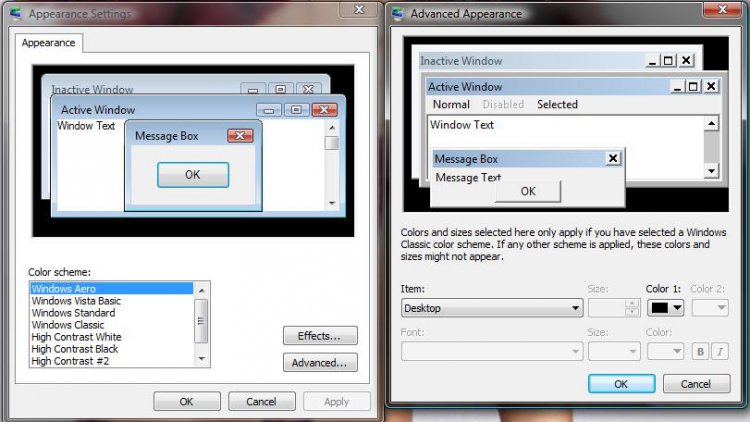The image size is (750, 422).
Task: Open Advanced... appearance options
Action: click(x=320, y=363)
